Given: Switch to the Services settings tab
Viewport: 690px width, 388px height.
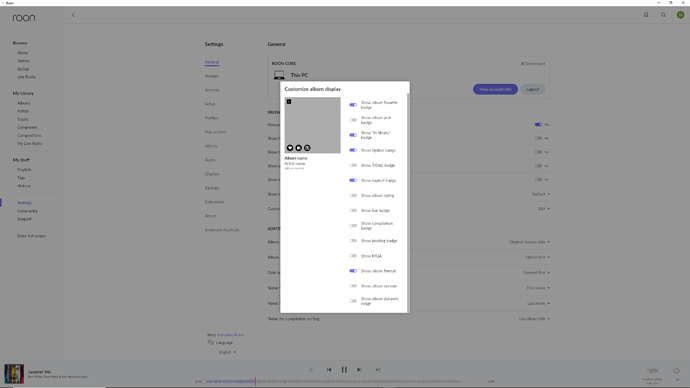Looking at the screenshot, I should (212, 90).
